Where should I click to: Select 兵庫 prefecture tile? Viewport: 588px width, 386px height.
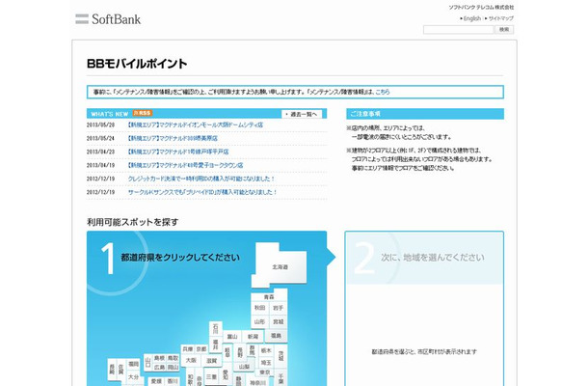[188, 349]
